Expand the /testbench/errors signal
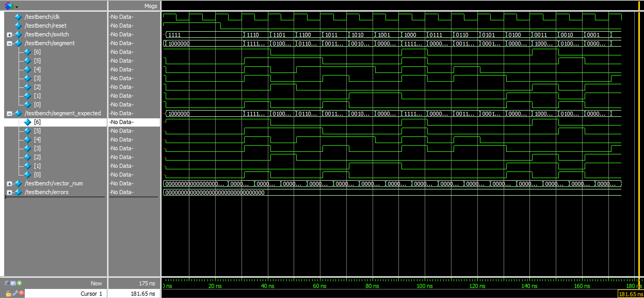644x298 pixels. tap(10, 193)
